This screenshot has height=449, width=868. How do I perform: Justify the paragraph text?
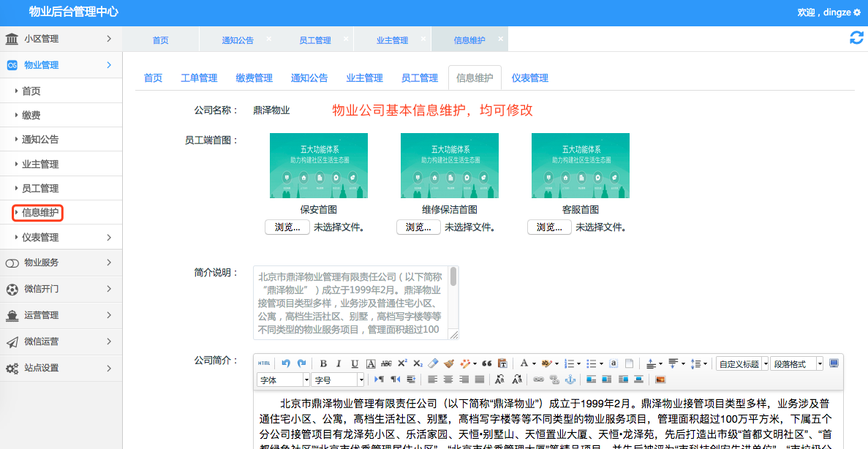pyautogui.click(x=480, y=380)
